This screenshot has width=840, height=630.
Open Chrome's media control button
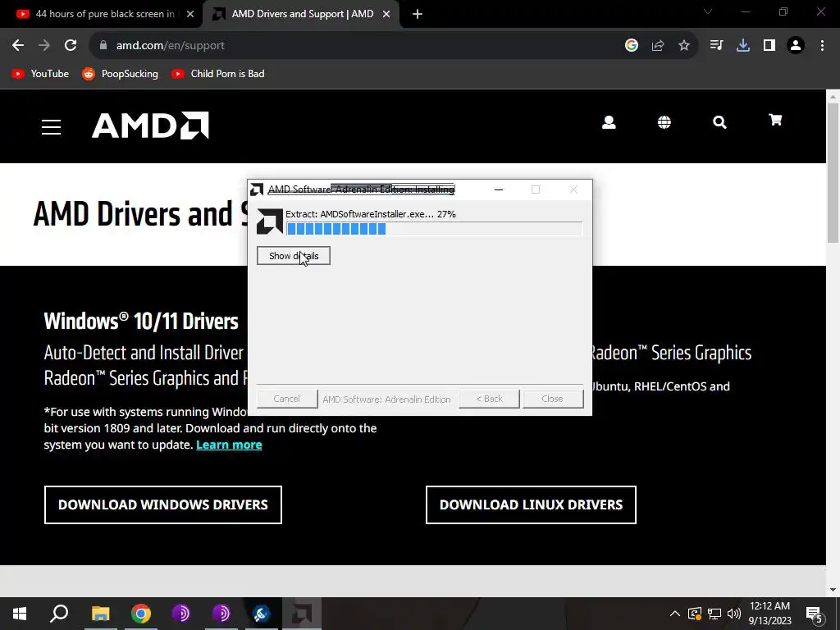coord(716,46)
